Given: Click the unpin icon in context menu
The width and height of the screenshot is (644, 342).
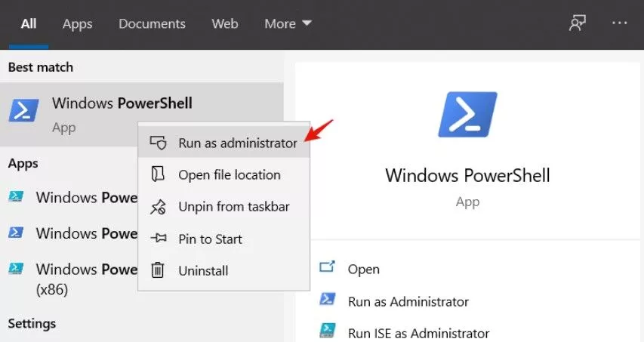Looking at the screenshot, I should coord(158,207).
